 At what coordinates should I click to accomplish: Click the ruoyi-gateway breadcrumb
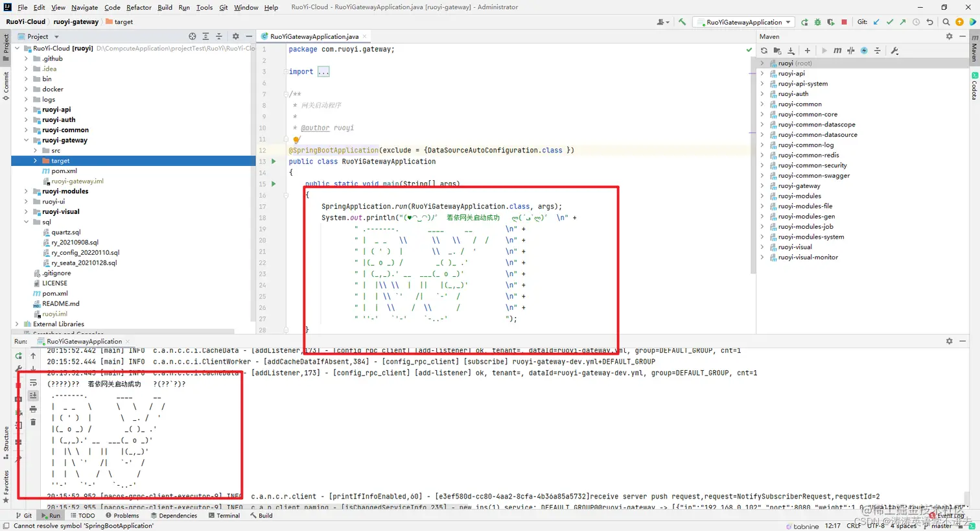pyautogui.click(x=76, y=21)
